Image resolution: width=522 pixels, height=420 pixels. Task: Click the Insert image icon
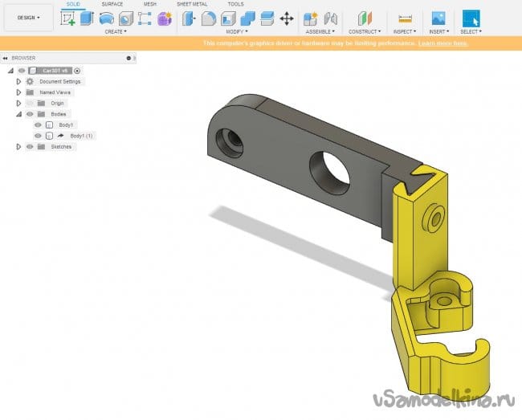tap(438, 18)
